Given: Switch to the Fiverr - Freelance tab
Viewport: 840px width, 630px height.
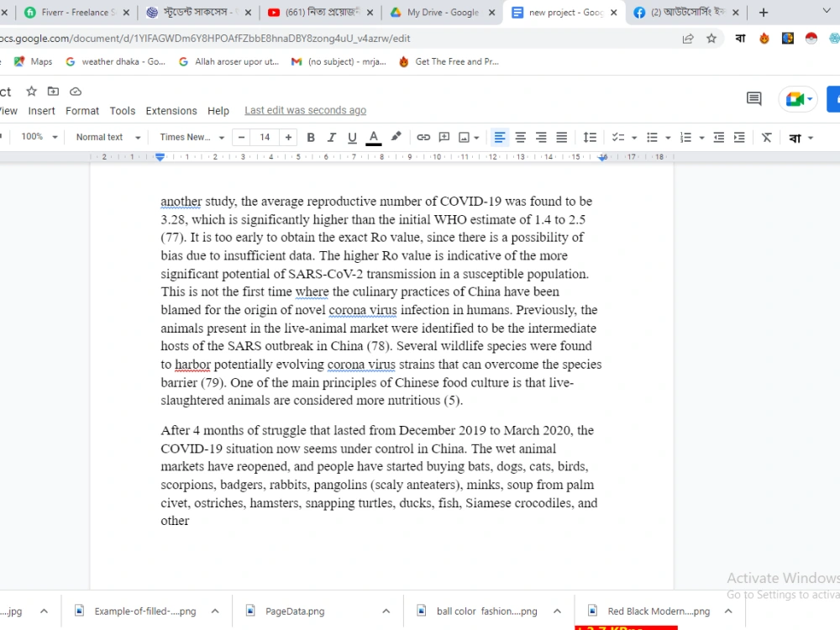Looking at the screenshot, I should coord(78,13).
